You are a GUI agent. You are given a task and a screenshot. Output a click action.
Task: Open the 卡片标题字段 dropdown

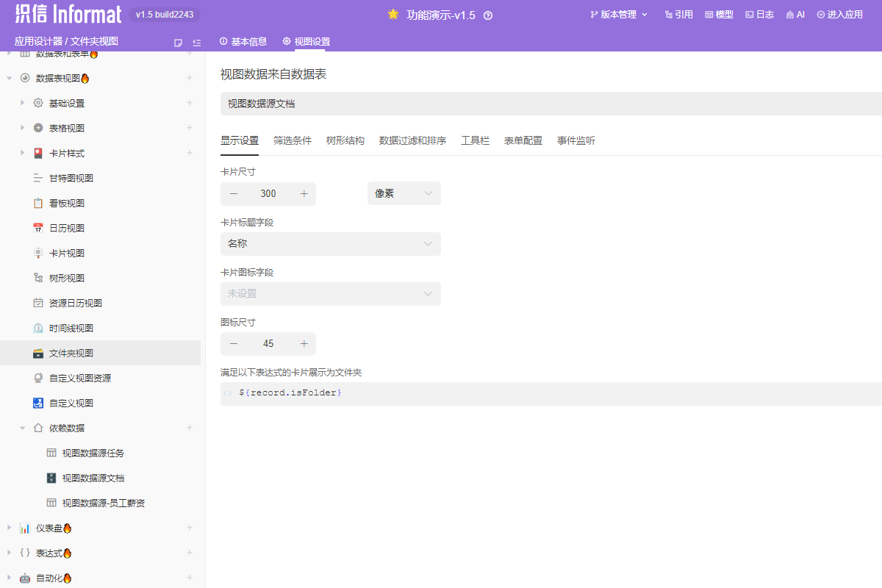click(331, 243)
